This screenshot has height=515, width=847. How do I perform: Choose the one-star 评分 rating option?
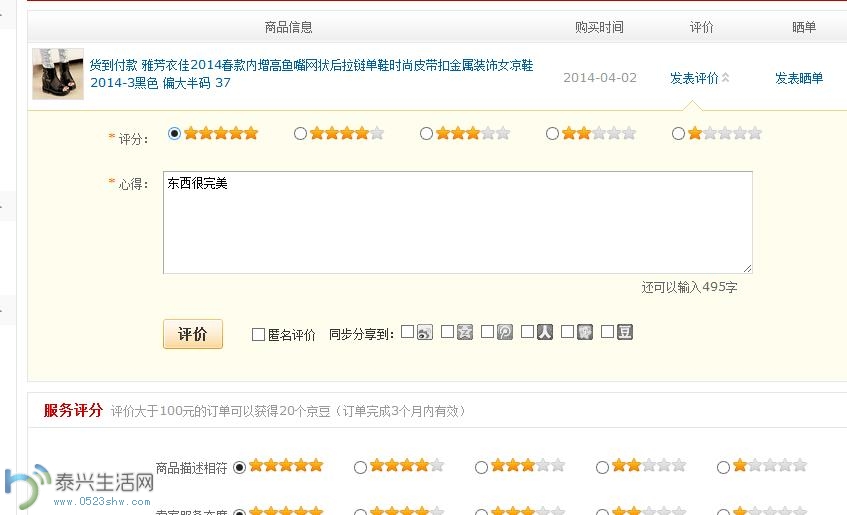coord(678,133)
